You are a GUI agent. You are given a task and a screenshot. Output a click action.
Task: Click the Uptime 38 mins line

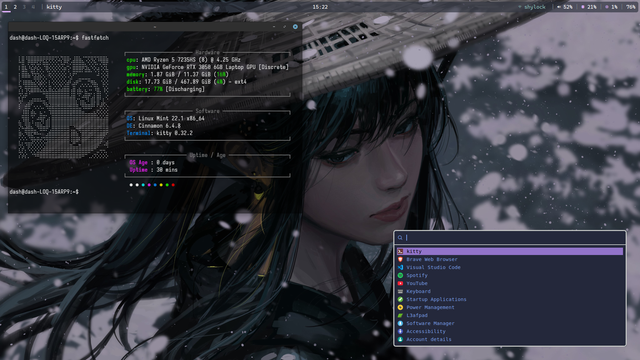click(153, 170)
